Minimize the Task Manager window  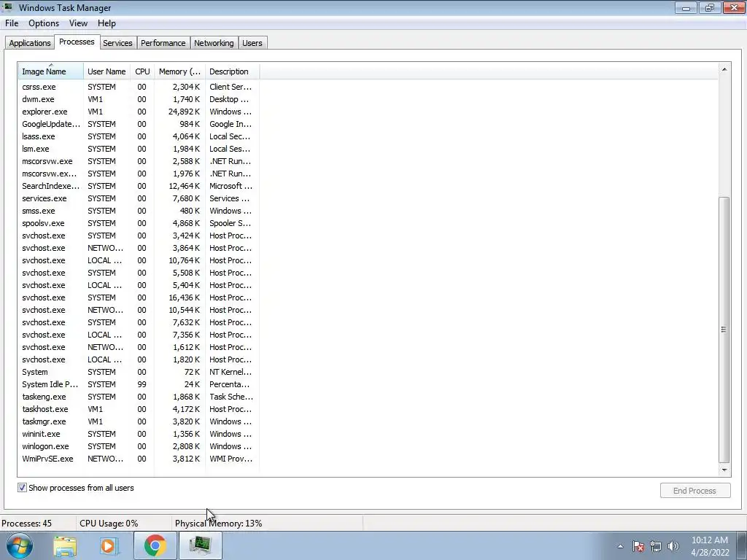686,7
